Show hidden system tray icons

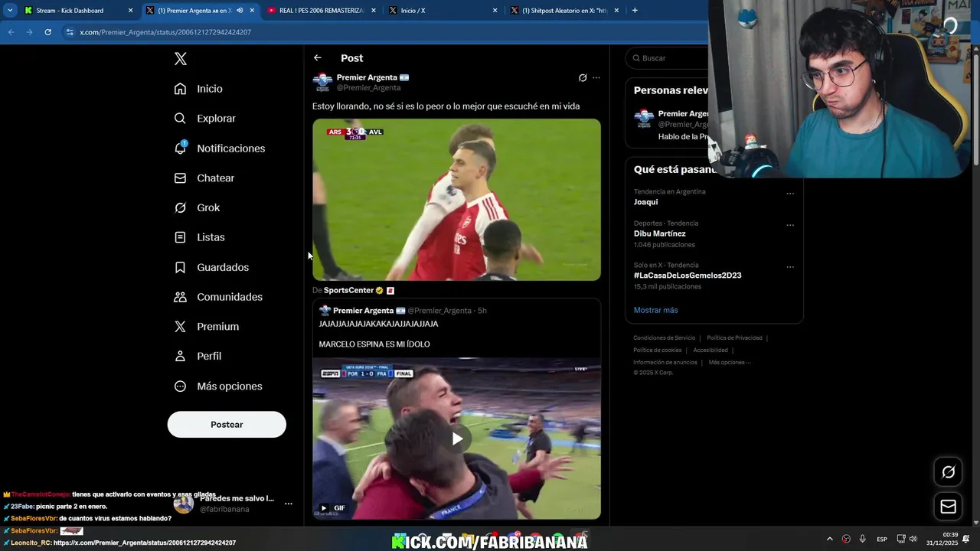830,540
